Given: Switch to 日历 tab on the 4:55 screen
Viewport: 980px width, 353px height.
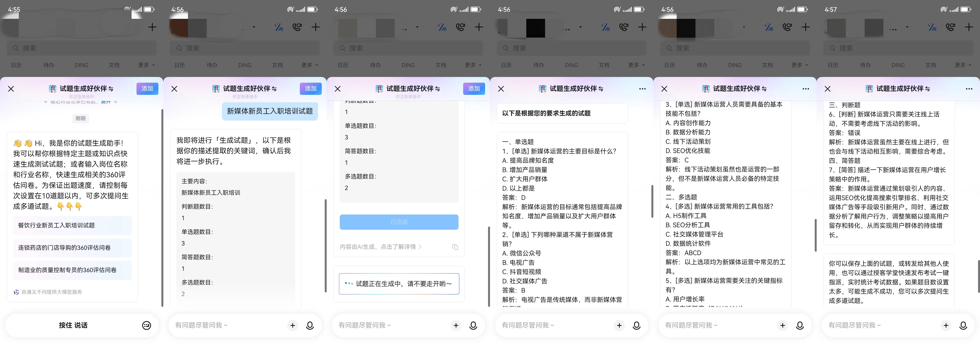Looking at the screenshot, I should (x=16, y=65).
